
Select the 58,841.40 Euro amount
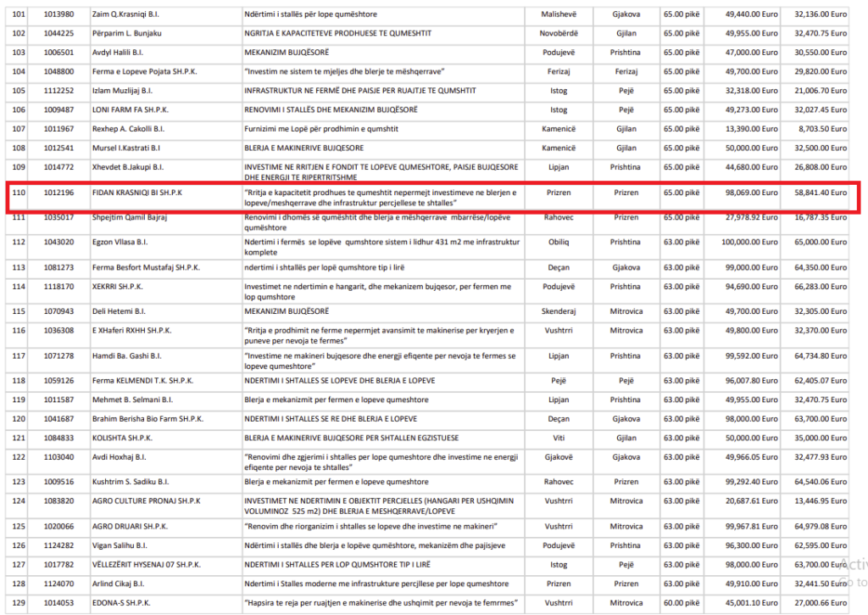pos(820,193)
